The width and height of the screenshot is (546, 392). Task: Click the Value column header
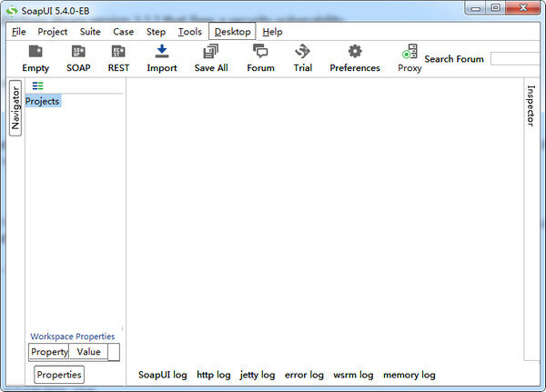tap(88, 352)
